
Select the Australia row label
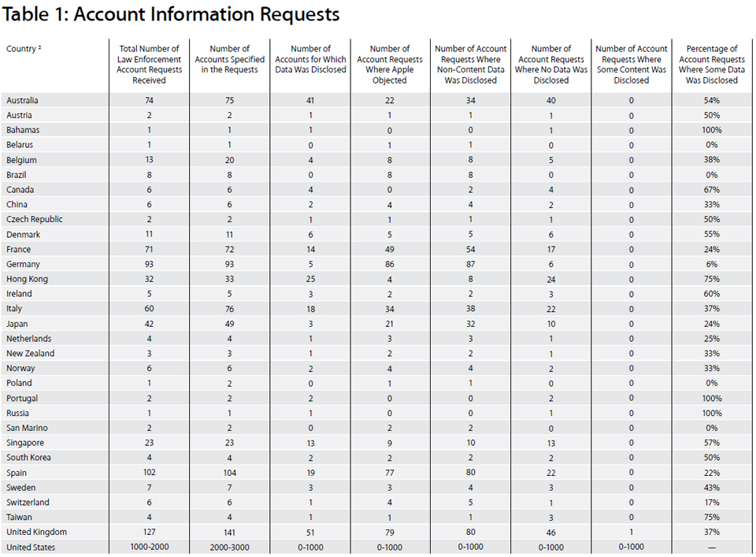click(x=22, y=100)
